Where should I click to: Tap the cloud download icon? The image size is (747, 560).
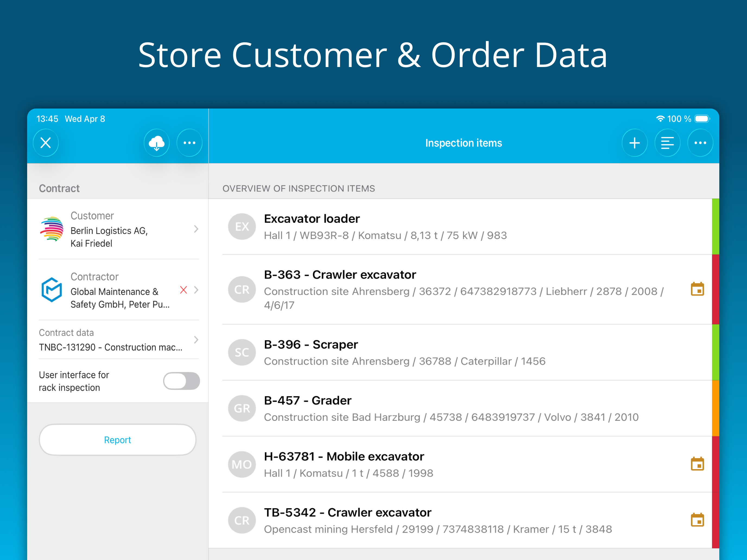tap(157, 143)
